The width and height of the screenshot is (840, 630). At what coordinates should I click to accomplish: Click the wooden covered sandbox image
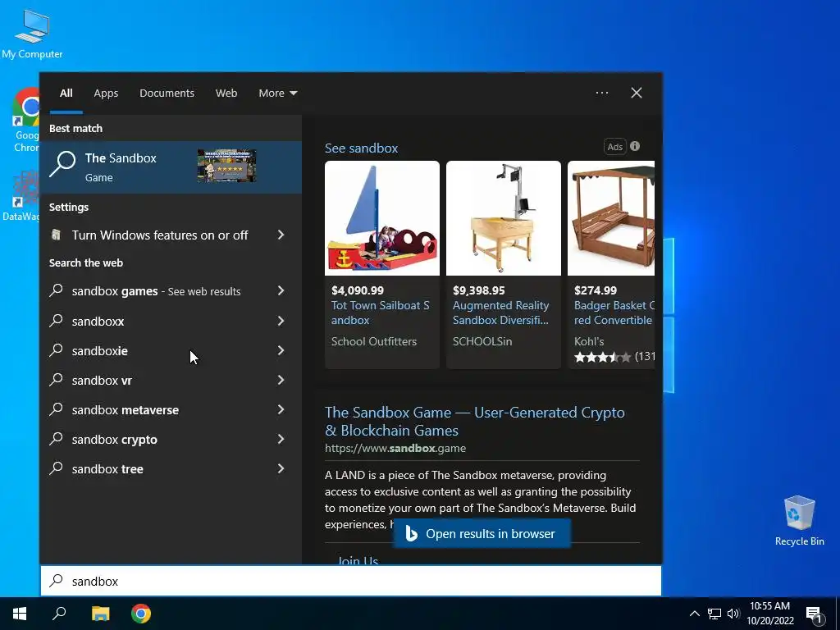click(x=611, y=218)
